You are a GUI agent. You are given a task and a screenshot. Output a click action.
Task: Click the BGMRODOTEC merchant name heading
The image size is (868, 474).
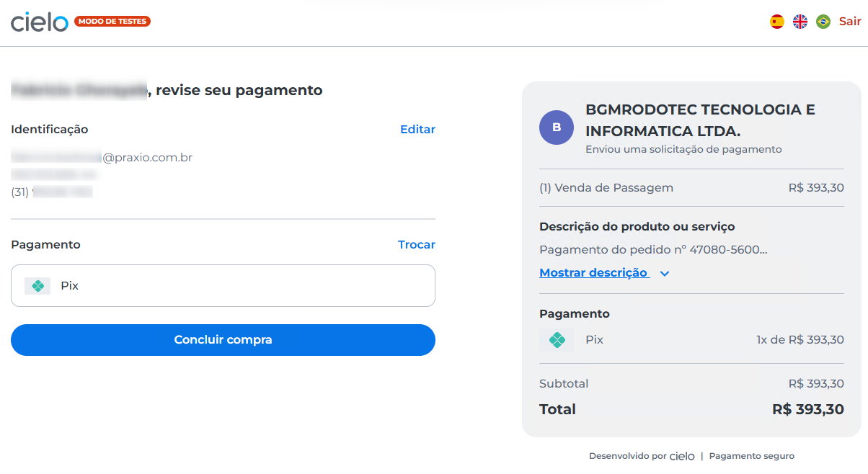point(700,120)
